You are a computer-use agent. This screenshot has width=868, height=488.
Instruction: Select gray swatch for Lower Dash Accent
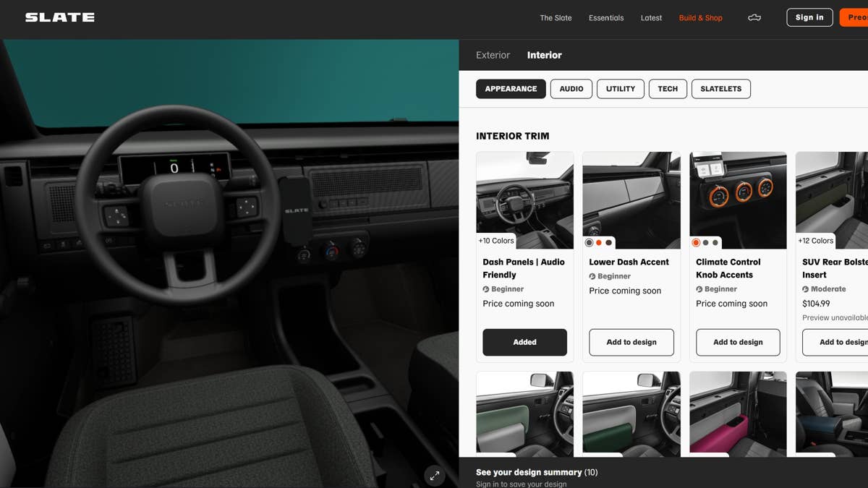pos(589,243)
